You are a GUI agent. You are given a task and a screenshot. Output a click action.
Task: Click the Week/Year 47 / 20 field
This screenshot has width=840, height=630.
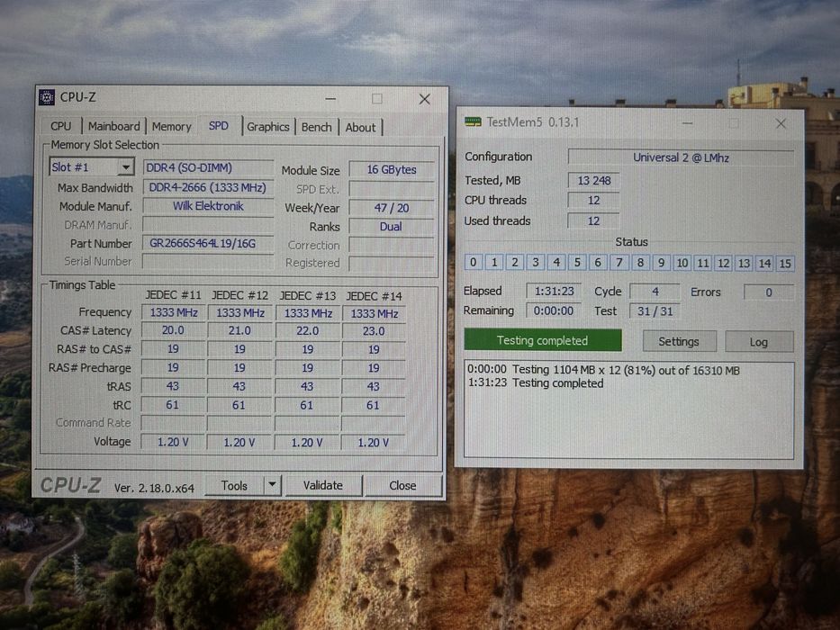(392, 208)
